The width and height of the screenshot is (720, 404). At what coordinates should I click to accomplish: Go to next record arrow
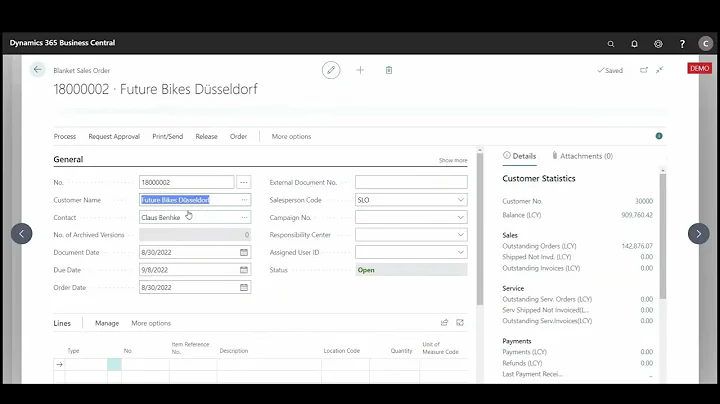(698, 234)
